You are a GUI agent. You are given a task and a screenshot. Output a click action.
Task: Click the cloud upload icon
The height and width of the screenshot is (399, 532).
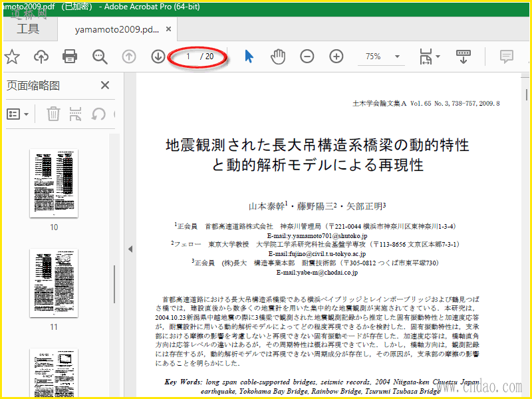41,57
